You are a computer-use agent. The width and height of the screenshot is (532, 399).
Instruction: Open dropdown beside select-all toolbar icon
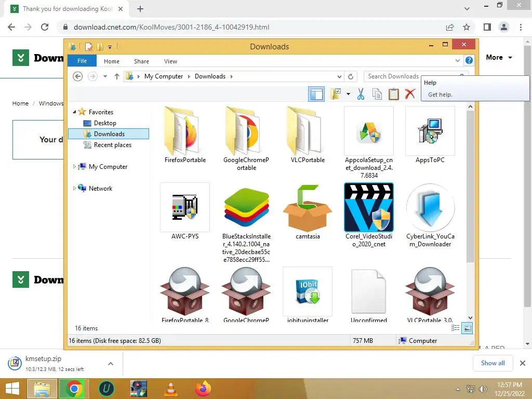pyautogui.click(x=348, y=94)
